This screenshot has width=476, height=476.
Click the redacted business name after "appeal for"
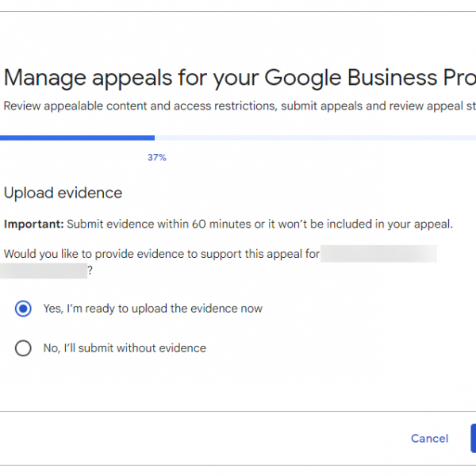pos(379,254)
